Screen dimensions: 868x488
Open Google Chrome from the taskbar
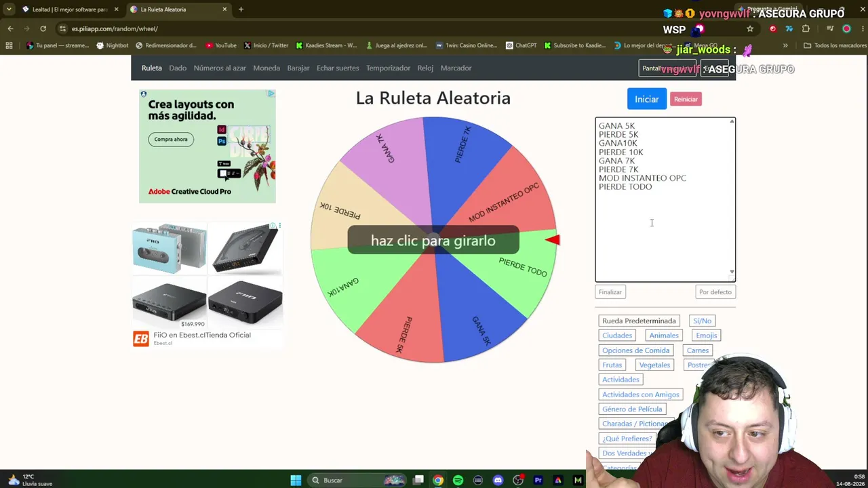pos(438,480)
